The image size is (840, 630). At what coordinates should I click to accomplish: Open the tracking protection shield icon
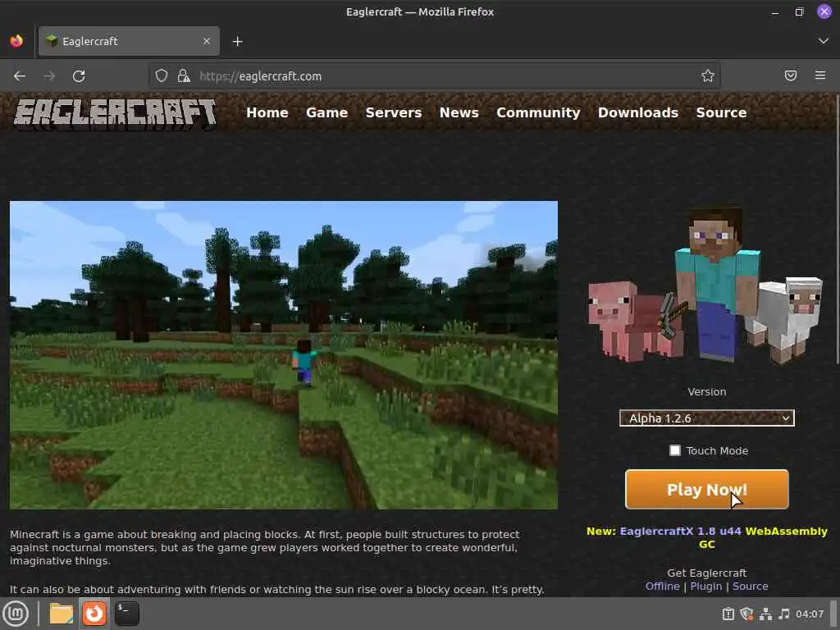(x=162, y=75)
